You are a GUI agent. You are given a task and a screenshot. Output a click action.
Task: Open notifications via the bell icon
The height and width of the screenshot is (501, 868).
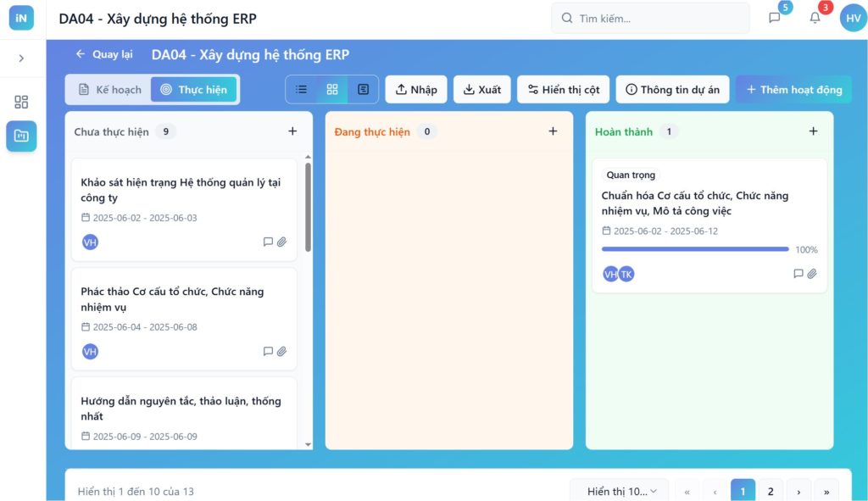815,18
